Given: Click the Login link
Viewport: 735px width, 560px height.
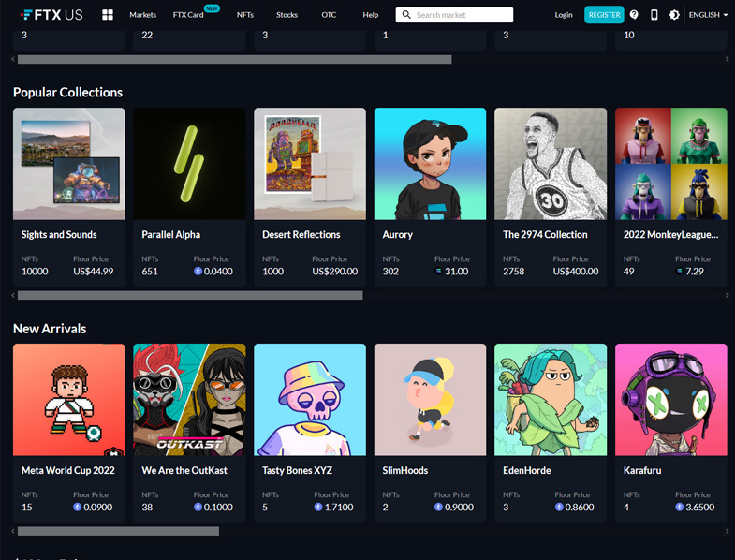Looking at the screenshot, I should pyautogui.click(x=564, y=15).
